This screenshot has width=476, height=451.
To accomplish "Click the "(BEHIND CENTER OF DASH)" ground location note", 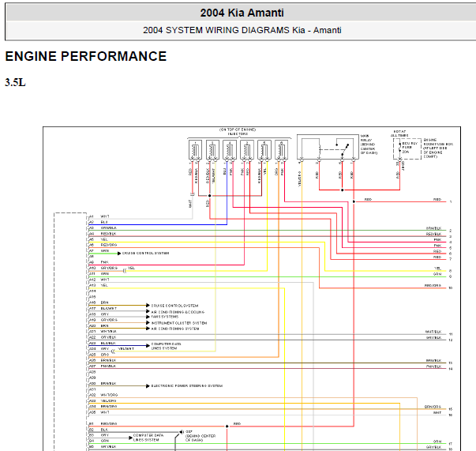I will pos(201,438).
